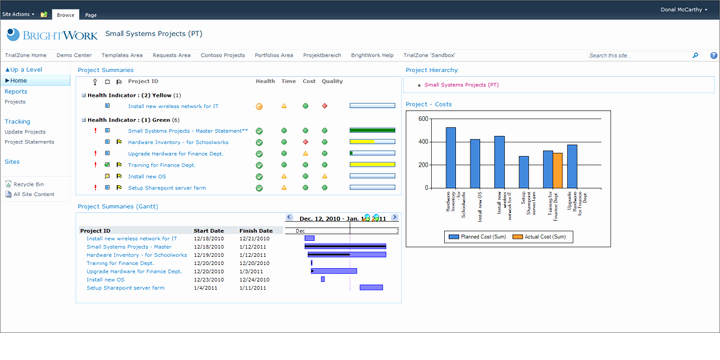Click the status icon left of Install new OS flag
Image resolution: width=720 pixels, height=360 pixels.
107,176
